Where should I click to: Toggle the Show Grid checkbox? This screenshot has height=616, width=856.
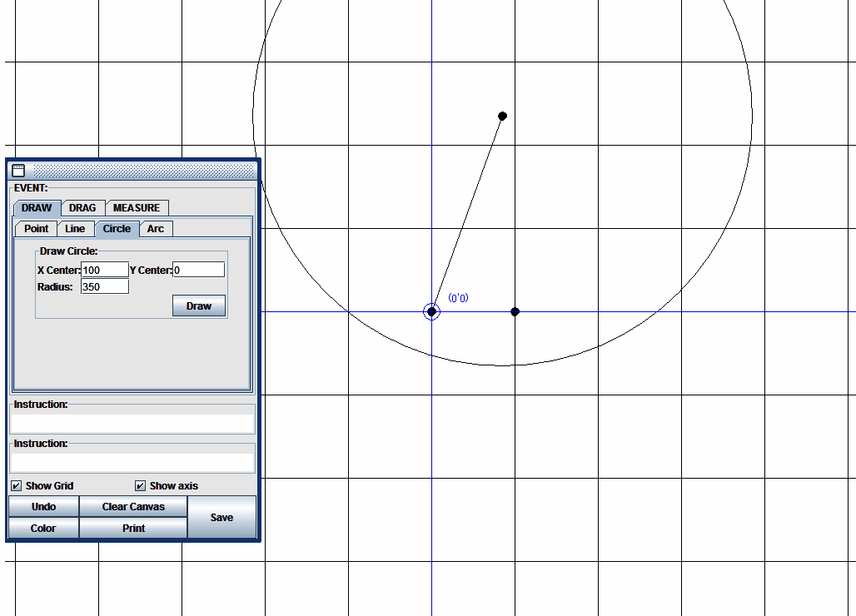[x=17, y=485]
